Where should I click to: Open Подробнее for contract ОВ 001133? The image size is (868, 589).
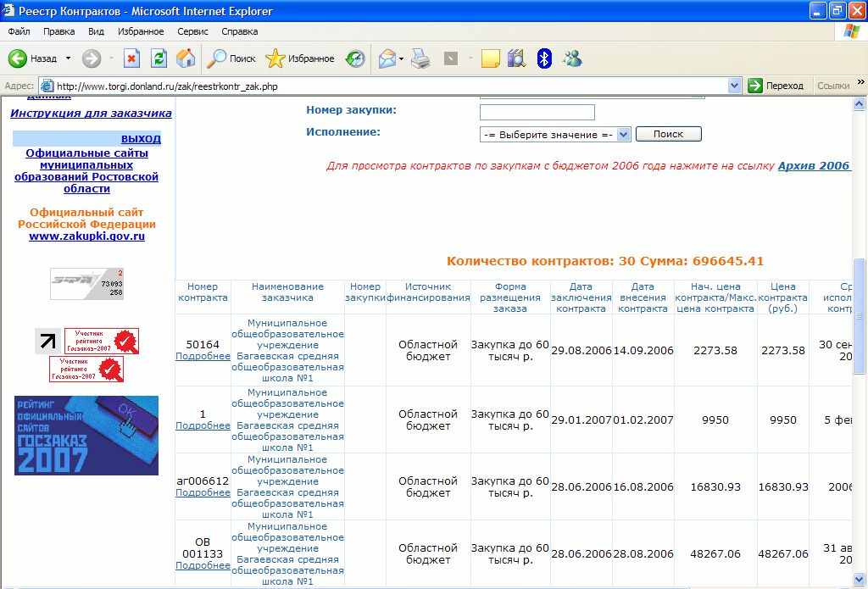[203, 566]
